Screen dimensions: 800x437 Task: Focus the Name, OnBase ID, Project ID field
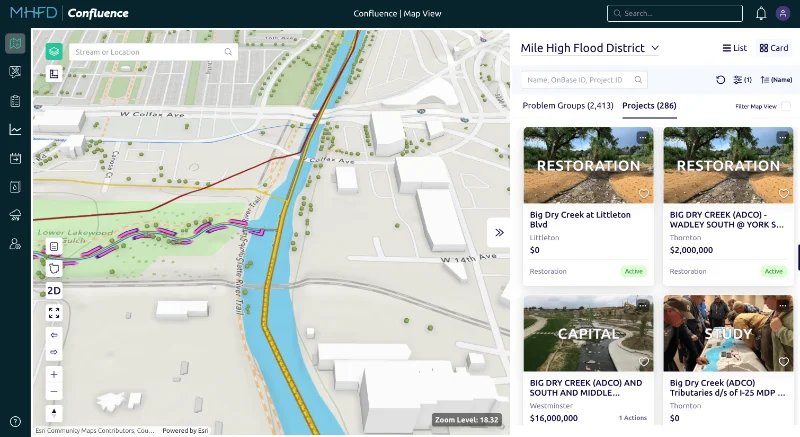pyautogui.click(x=584, y=80)
